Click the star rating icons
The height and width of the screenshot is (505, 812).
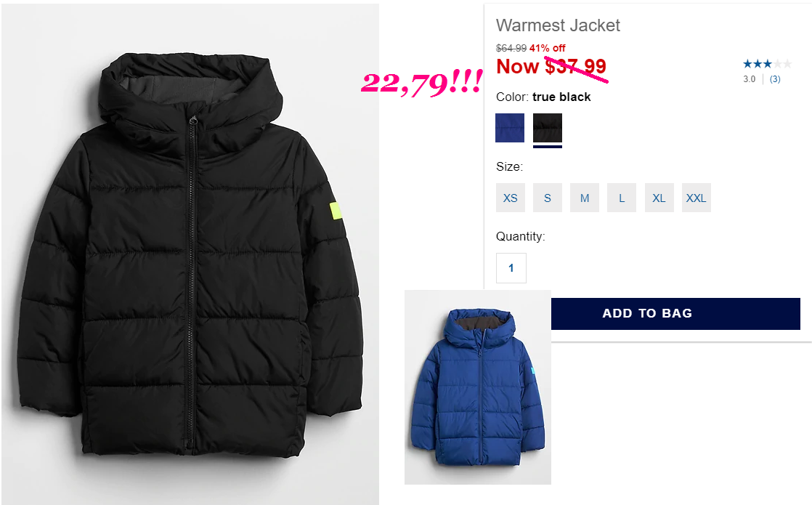tap(767, 64)
